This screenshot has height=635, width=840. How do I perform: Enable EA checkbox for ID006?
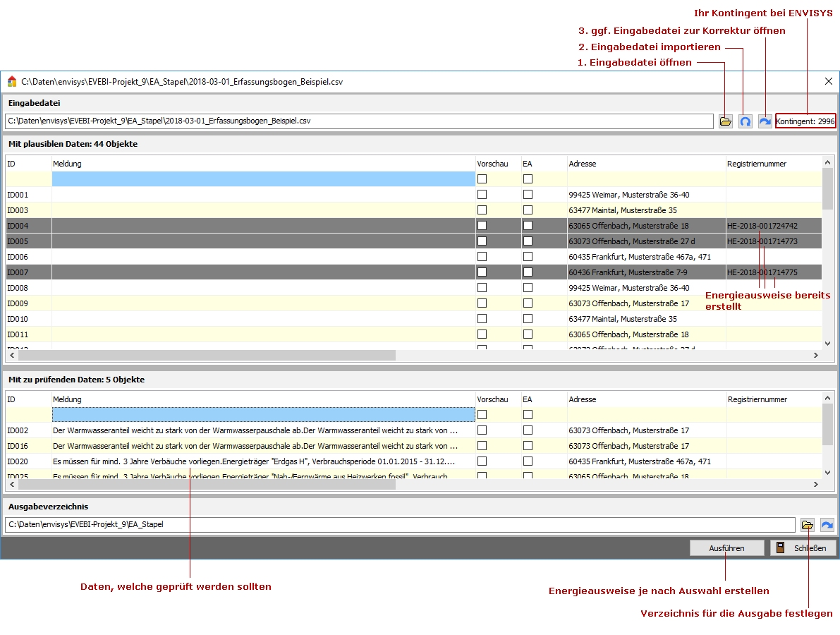click(528, 257)
